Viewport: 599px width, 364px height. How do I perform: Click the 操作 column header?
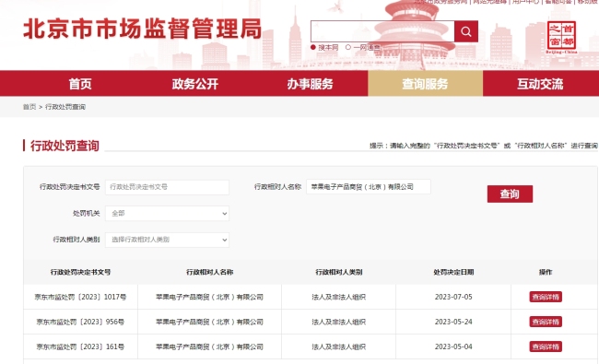546,272
